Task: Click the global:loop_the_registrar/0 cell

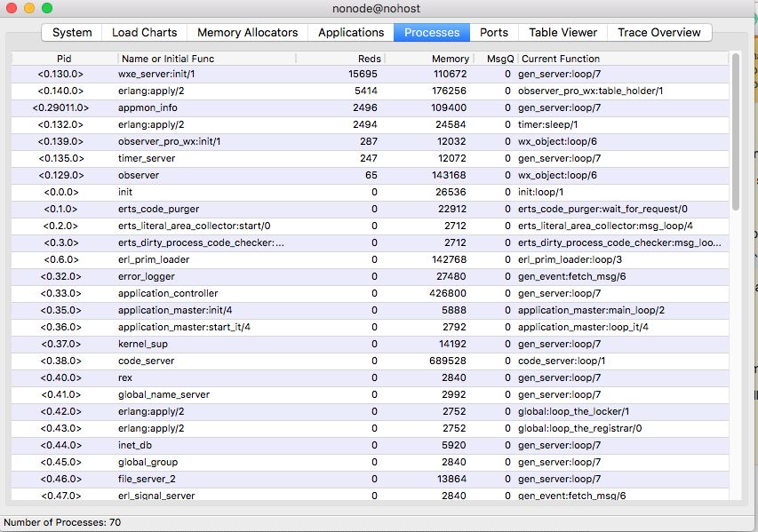Action: (x=579, y=429)
